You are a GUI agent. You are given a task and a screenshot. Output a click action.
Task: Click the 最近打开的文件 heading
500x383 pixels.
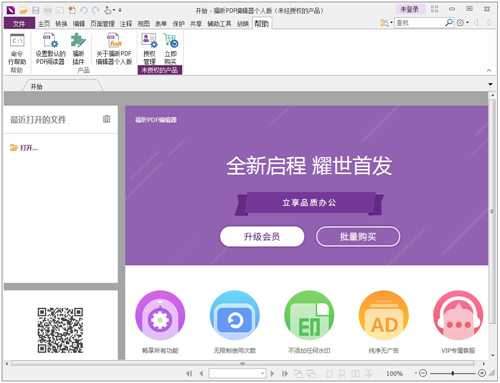[38, 119]
